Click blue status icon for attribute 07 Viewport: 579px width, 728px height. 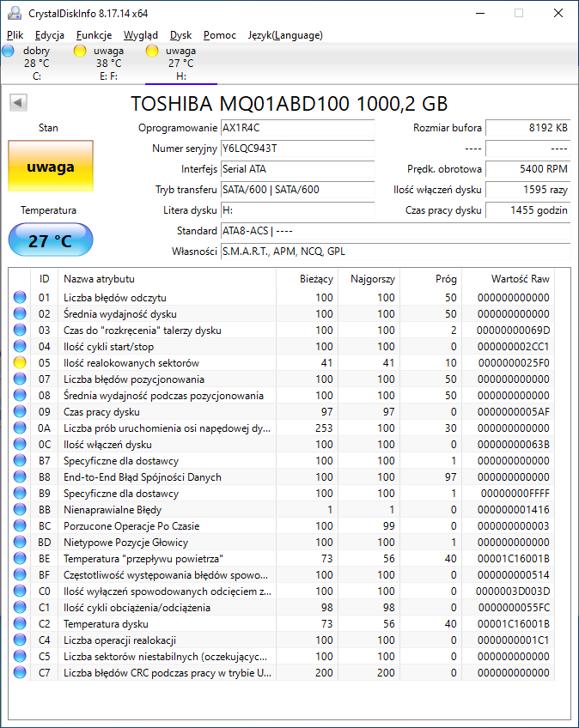click(20, 379)
